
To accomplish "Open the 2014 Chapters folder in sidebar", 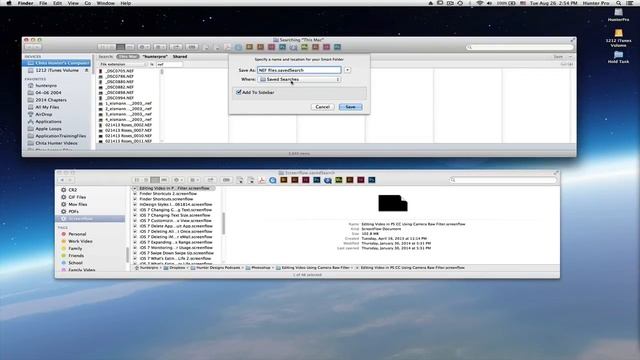I will click(51, 100).
